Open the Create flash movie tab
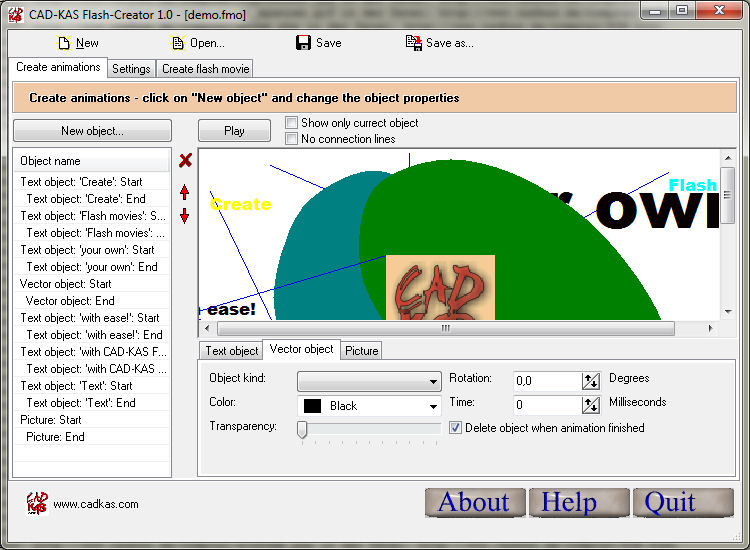 [205, 69]
